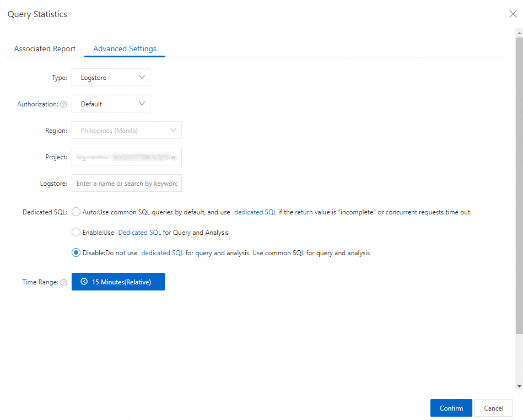Open Dedicated SQL link in Enable option
The width and height of the screenshot is (523, 420).
(139, 233)
